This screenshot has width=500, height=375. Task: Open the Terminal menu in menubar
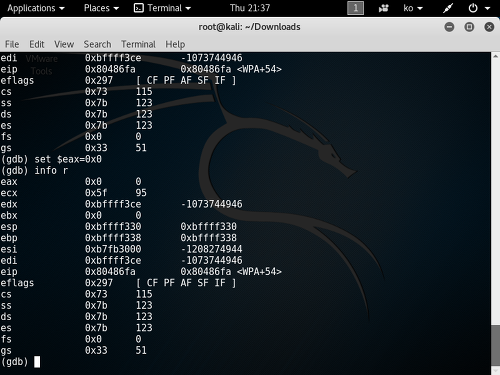click(138, 44)
